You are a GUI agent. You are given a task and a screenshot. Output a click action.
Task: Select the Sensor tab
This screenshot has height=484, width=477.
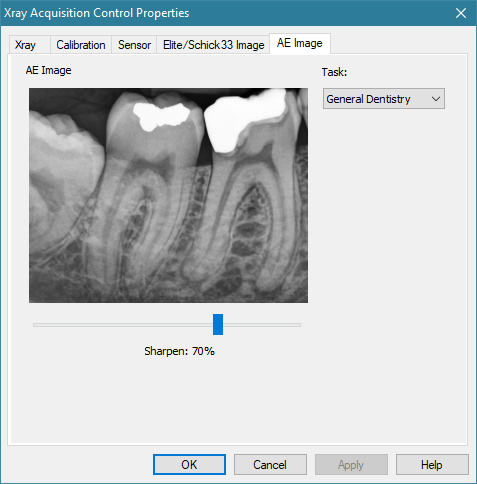tap(134, 45)
